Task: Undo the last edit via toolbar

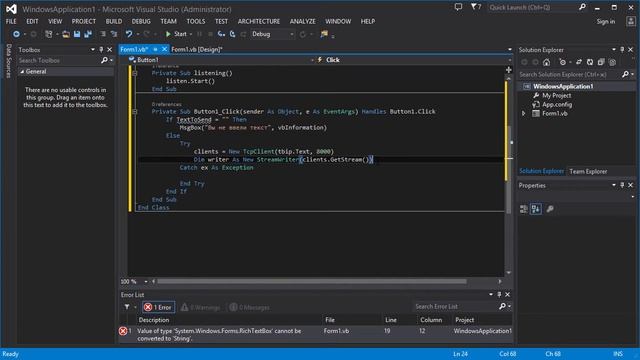Action: click(129, 34)
